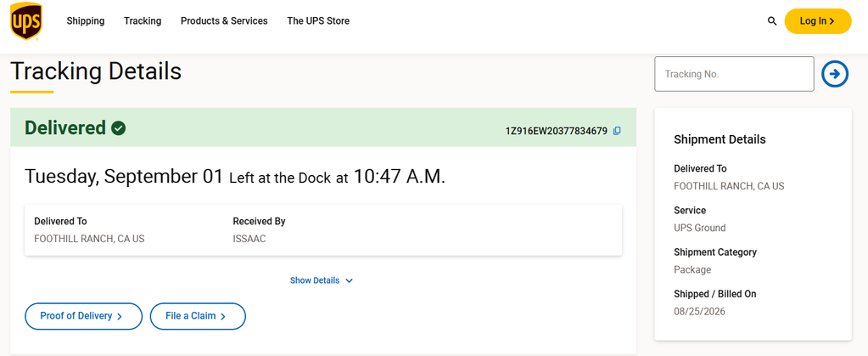
Task: Select tracking number 1Z916EW20377834679
Action: (x=557, y=131)
